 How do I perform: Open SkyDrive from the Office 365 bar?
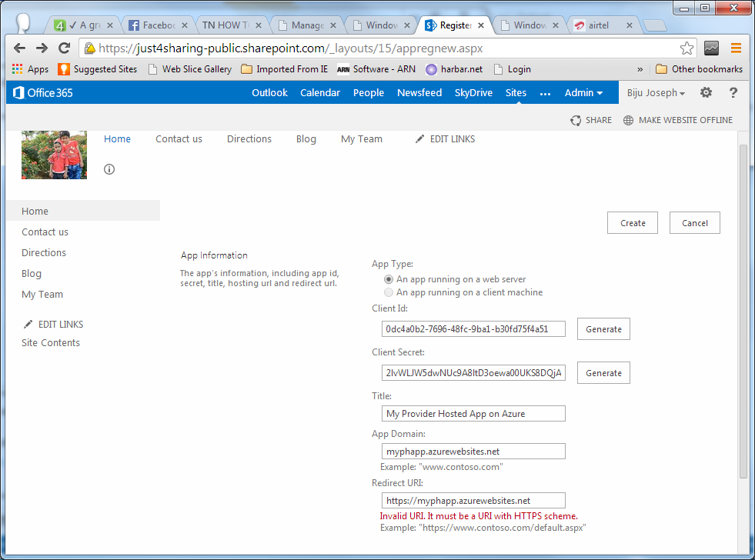point(473,93)
